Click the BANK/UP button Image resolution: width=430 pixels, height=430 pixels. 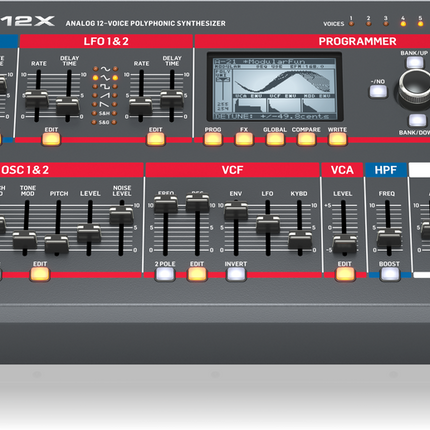[x=414, y=62]
